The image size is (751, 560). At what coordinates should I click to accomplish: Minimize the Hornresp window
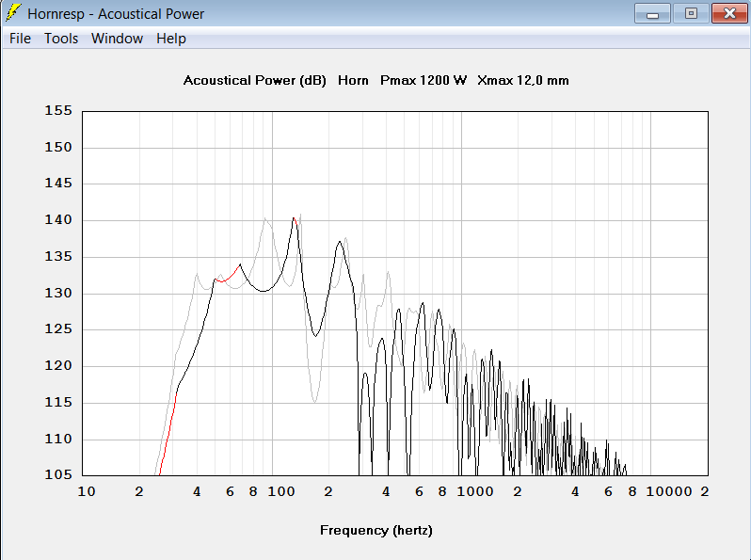652,13
